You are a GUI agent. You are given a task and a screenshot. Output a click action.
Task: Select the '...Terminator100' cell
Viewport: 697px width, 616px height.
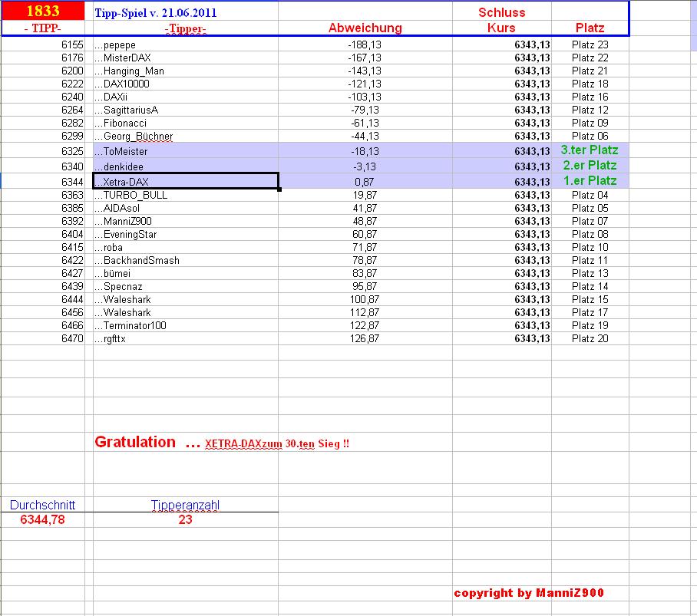coord(185,325)
